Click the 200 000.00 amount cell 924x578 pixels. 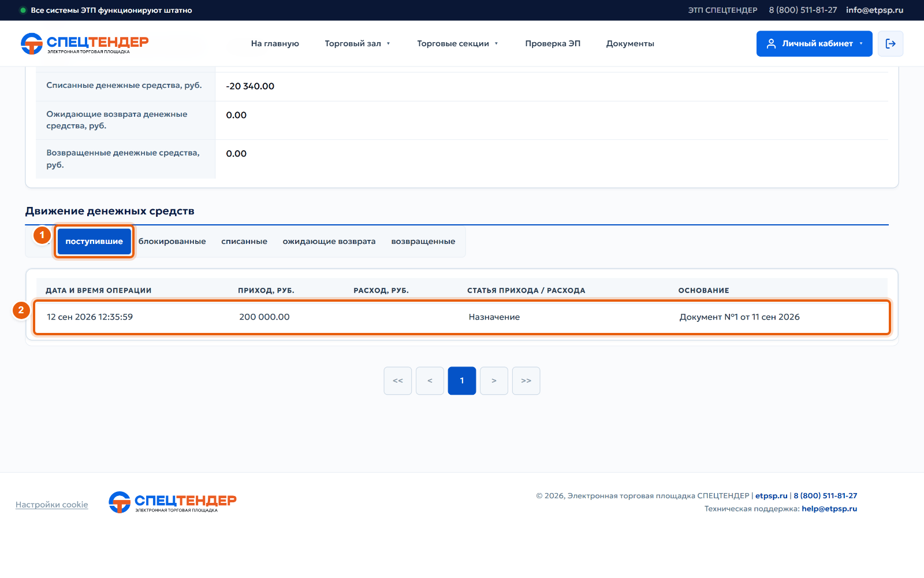pos(264,317)
